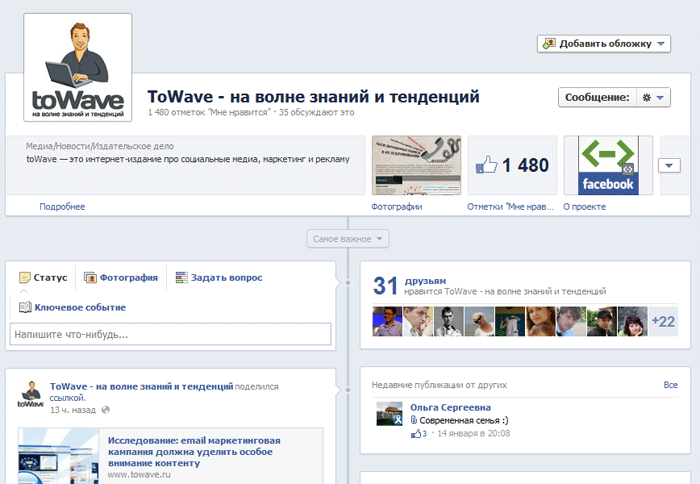Open the 31 друзьям link
700x484 pixels.
(425, 281)
